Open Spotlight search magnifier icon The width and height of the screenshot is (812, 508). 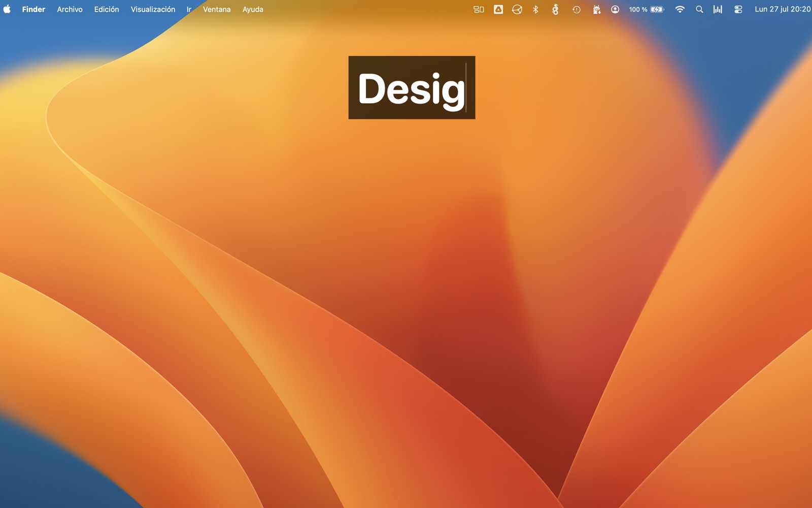pos(699,9)
